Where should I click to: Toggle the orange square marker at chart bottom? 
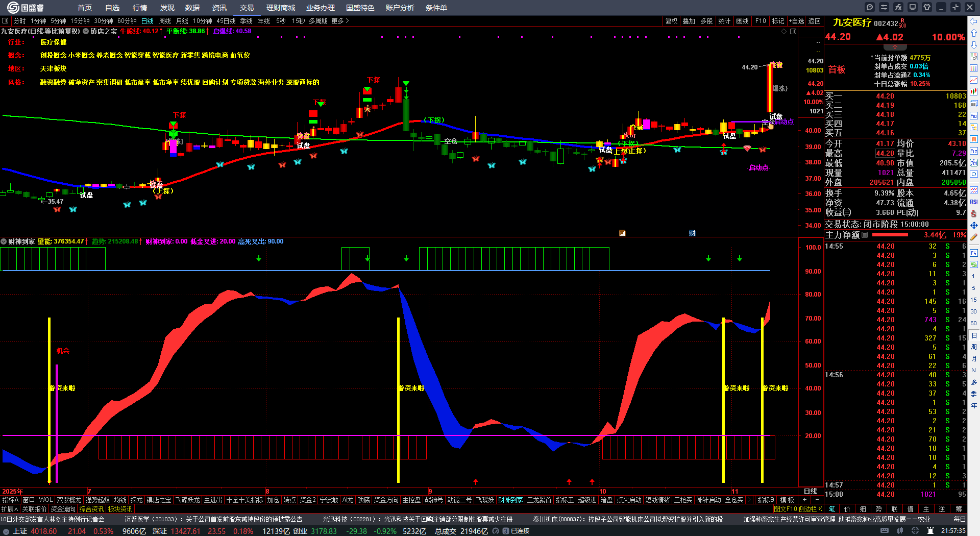622,233
